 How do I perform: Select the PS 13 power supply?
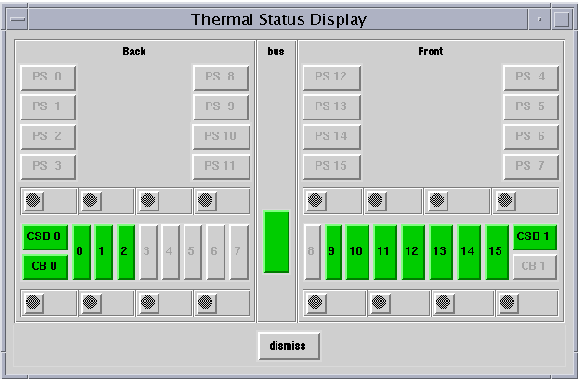332,107
